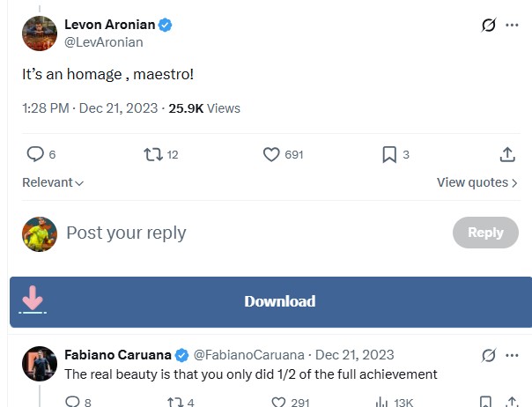Viewport: 532px width, 407px height.
Task: Click the blue Download button
Action: (279, 301)
